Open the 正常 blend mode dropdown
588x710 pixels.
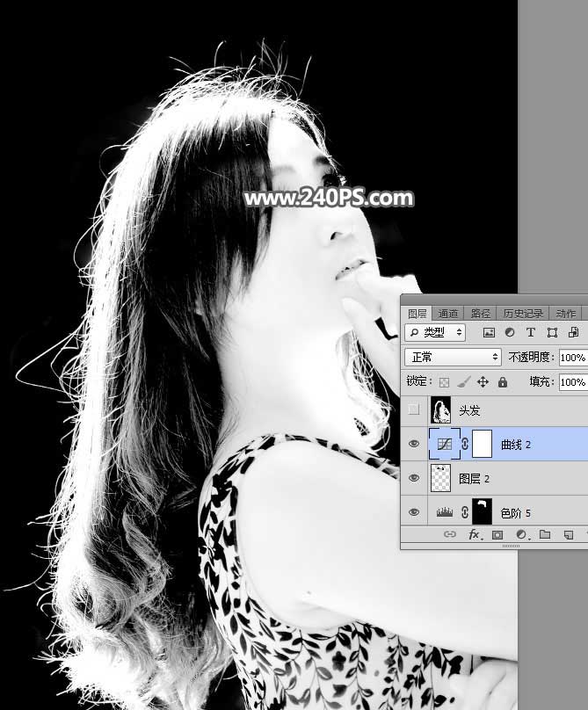click(453, 358)
